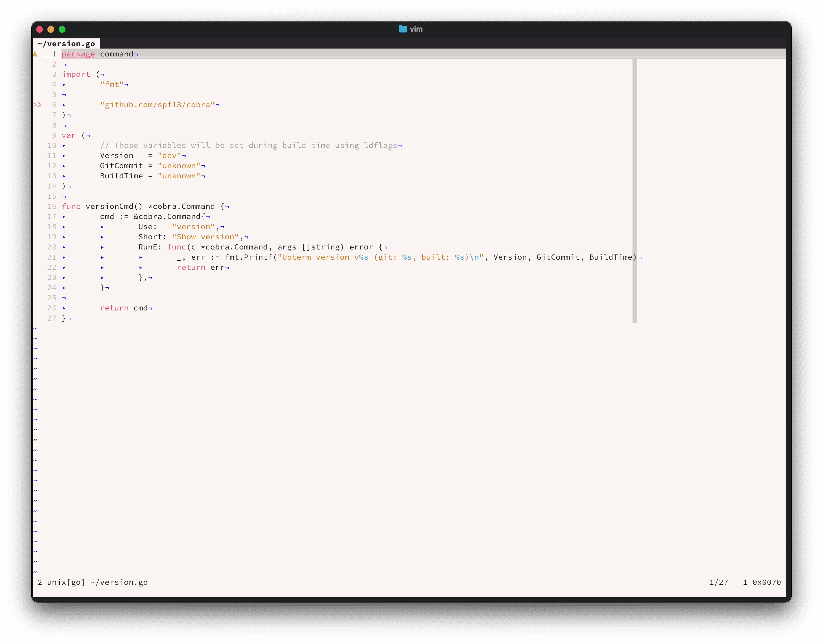
Task: Place cursor on the GitCommit variable
Action: pos(121,166)
